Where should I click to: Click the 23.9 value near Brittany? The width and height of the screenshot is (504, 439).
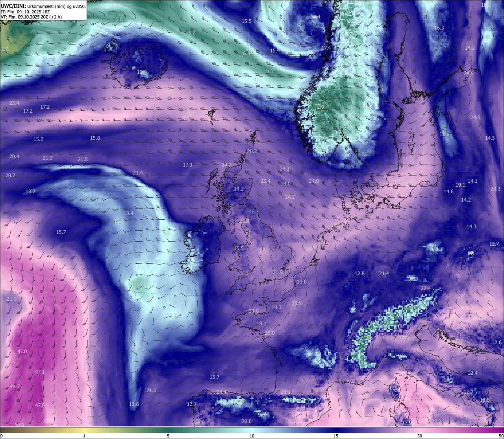[x=254, y=311]
